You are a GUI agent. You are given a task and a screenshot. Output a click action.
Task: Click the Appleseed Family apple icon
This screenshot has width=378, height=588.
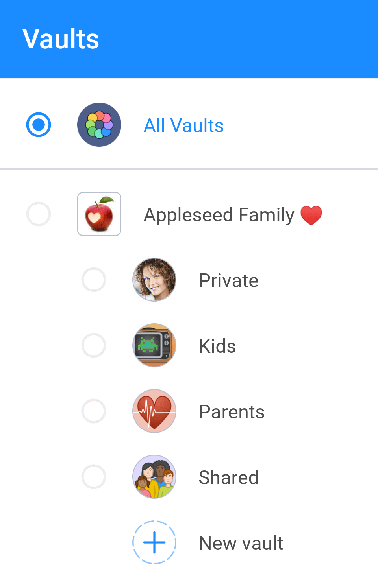[x=99, y=214]
